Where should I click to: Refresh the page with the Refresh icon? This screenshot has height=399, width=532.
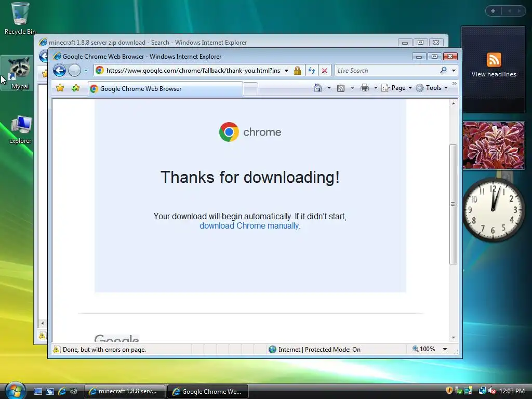[312, 71]
